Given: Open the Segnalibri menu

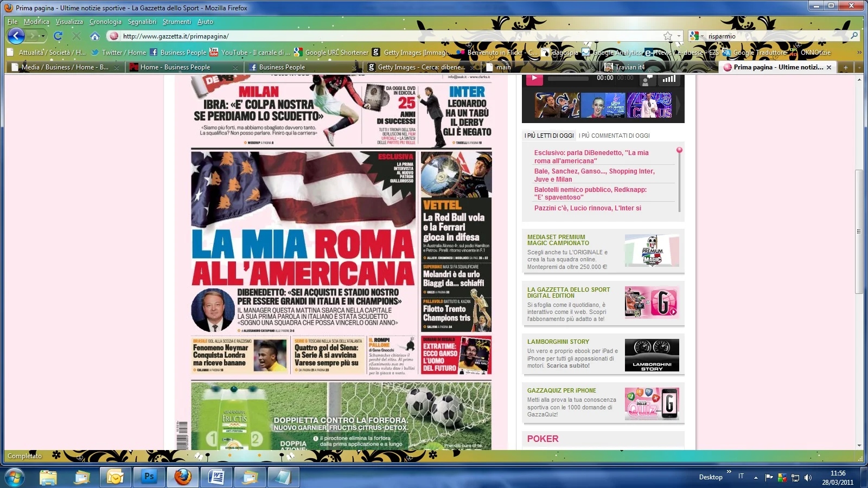Looking at the screenshot, I should [x=142, y=22].
